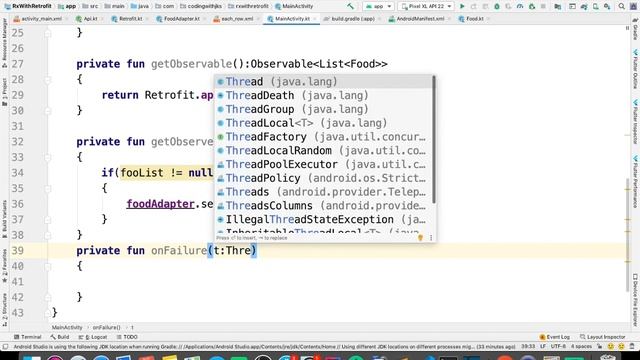Click the Stop run square icon

coord(543,7)
